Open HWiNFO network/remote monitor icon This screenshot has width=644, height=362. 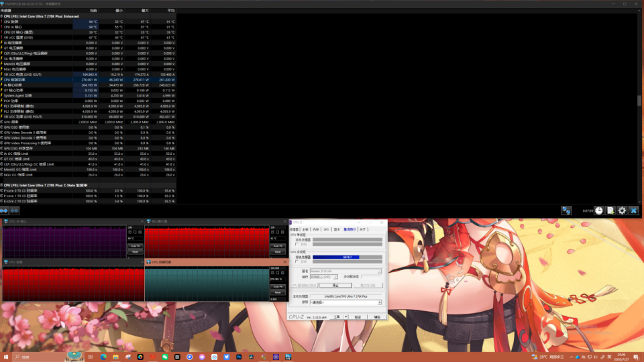(x=566, y=210)
